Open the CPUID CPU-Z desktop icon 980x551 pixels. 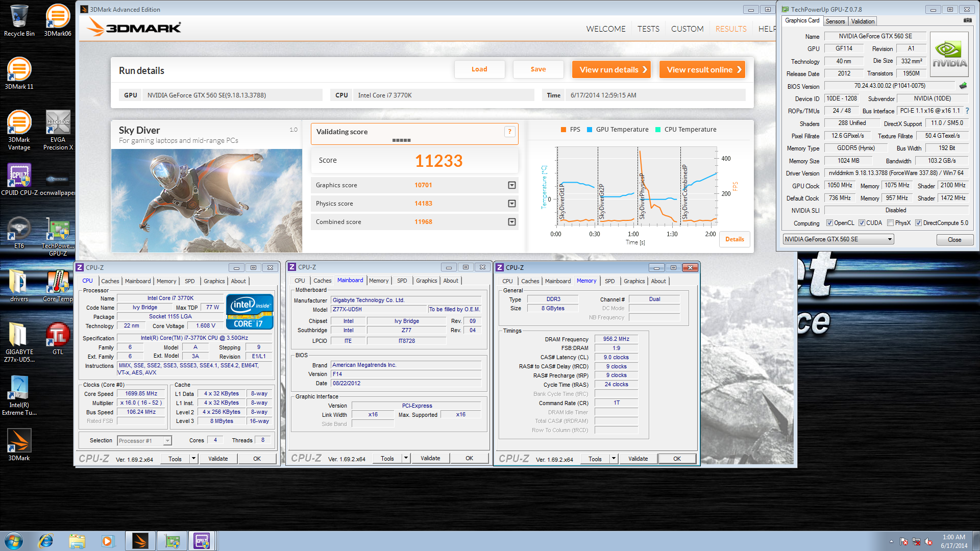(19, 180)
